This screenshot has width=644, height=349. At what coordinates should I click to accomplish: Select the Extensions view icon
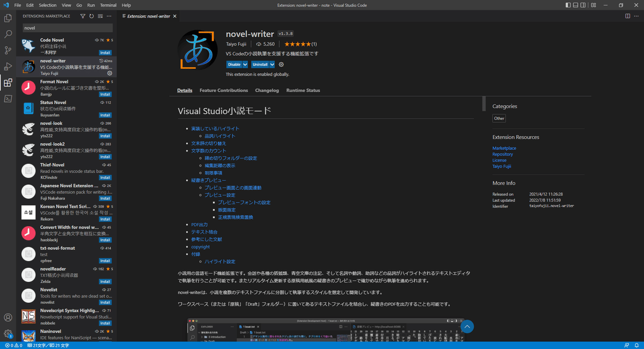pos(8,82)
